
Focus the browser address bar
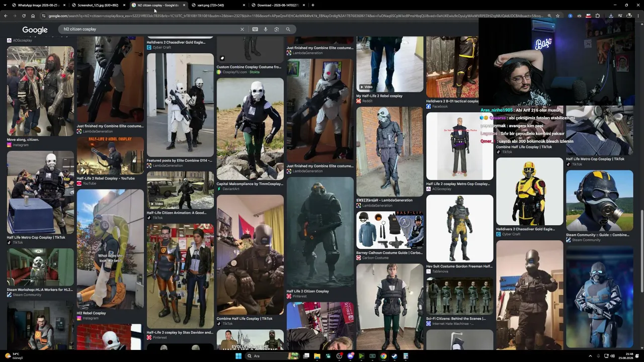295,16
